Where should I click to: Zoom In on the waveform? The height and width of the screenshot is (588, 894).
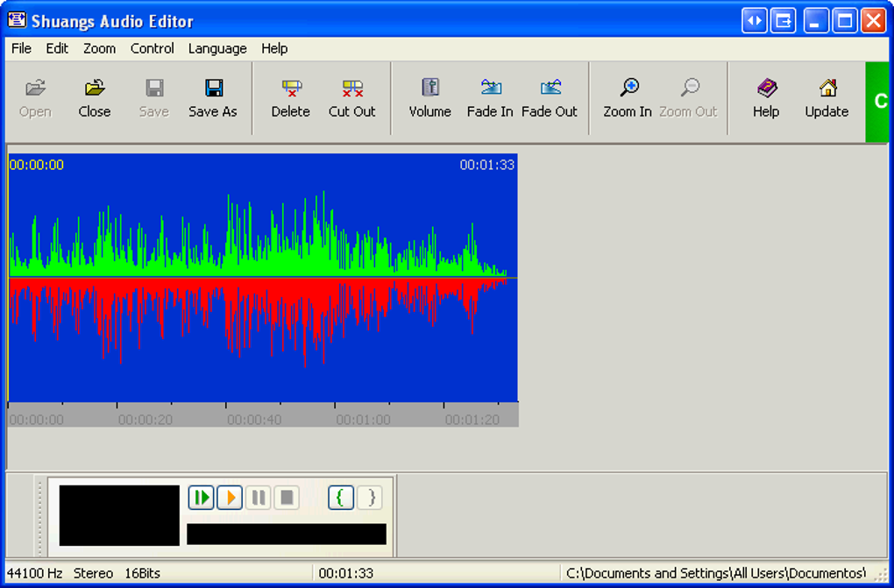tap(628, 98)
